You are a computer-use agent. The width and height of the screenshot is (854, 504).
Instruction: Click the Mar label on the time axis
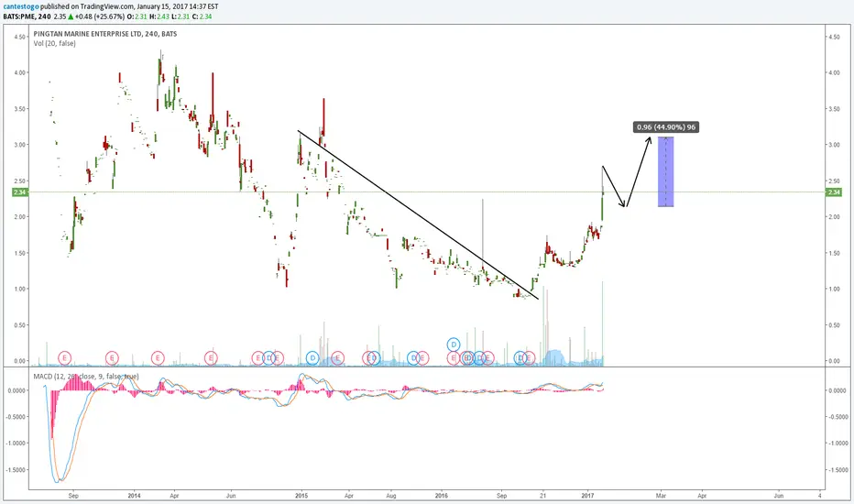[661, 496]
